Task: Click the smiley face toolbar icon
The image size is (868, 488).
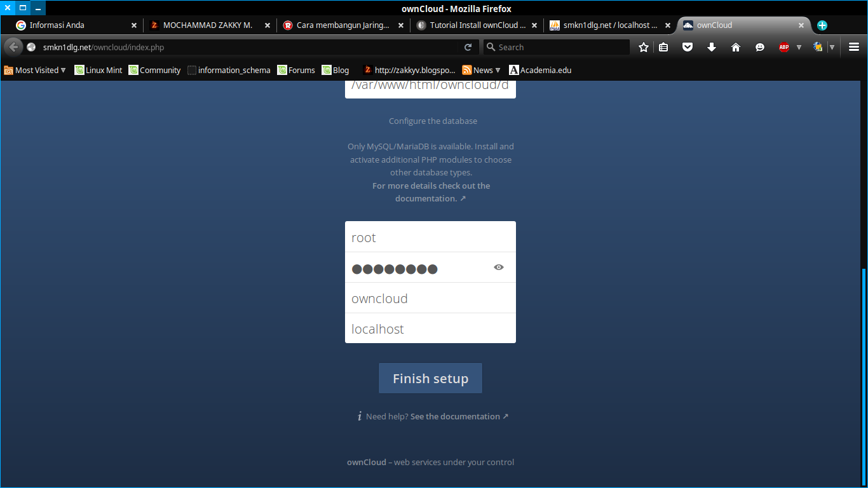Action: point(760,47)
